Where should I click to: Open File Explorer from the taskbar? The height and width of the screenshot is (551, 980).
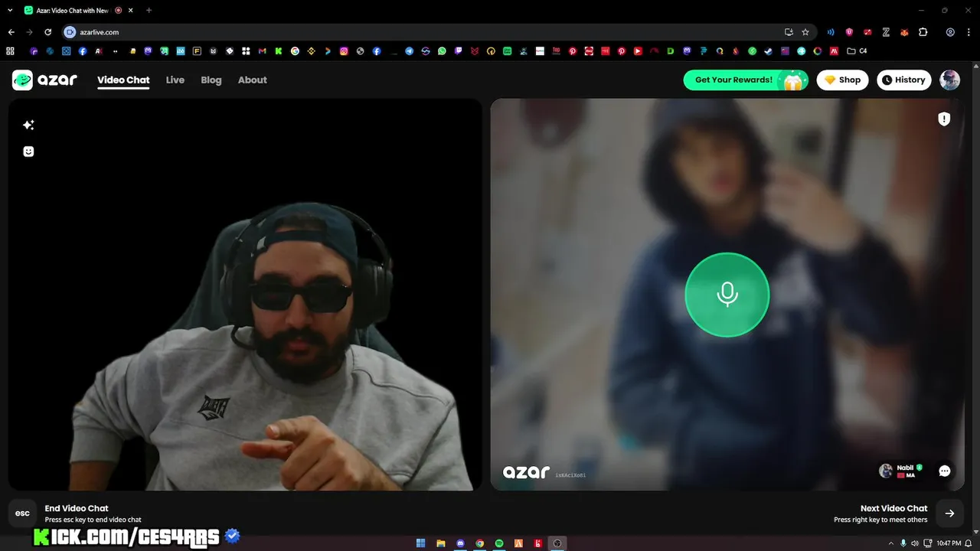pos(440,543)
